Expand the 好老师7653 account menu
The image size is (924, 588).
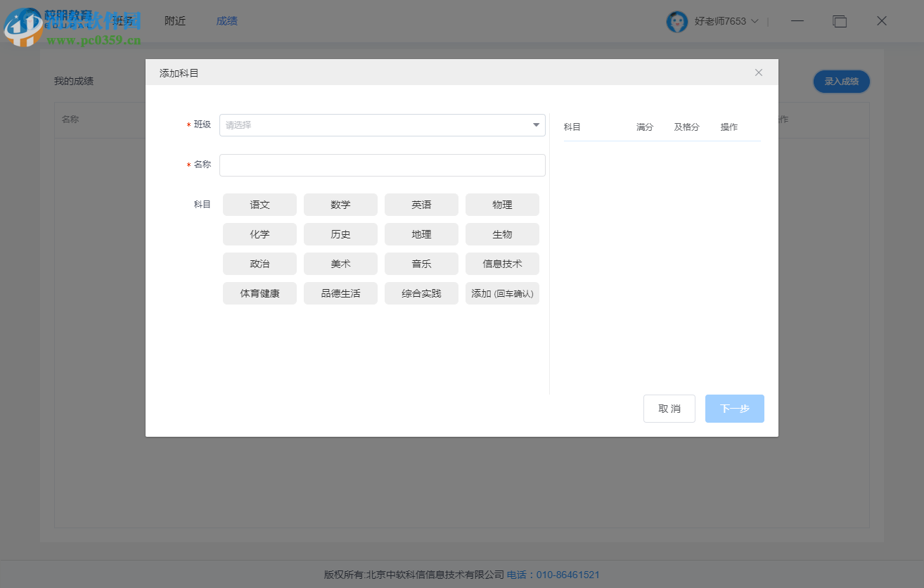(x=726, y=21)
